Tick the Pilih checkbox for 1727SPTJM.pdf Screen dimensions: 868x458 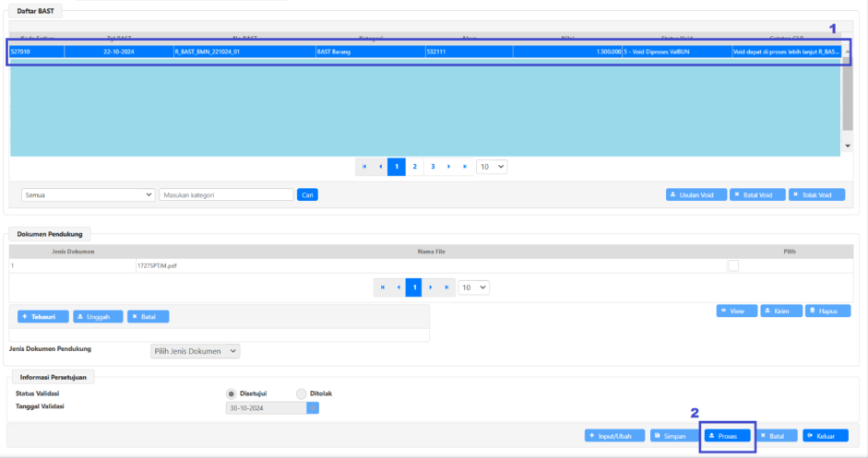pyautogui.click(x=733, y=265)
